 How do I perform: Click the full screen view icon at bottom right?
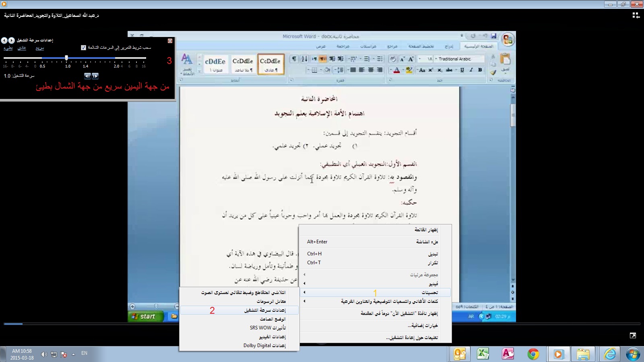coord(632,335)
